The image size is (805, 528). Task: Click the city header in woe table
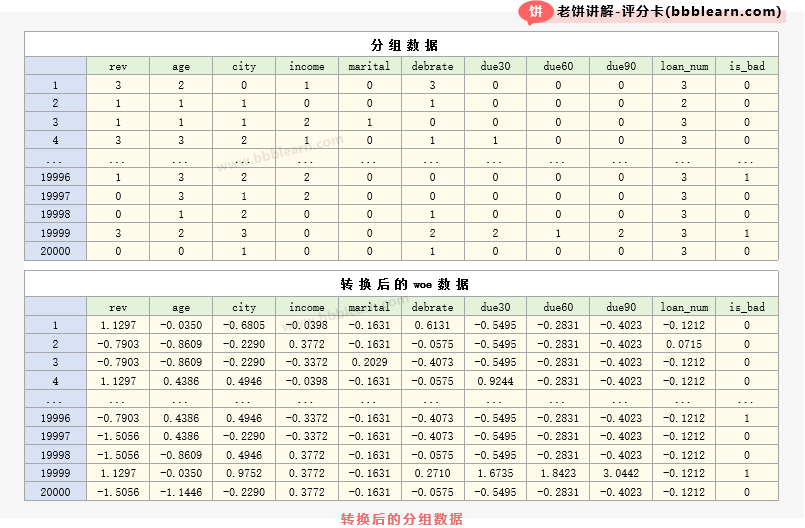click(x=244, y=307)
